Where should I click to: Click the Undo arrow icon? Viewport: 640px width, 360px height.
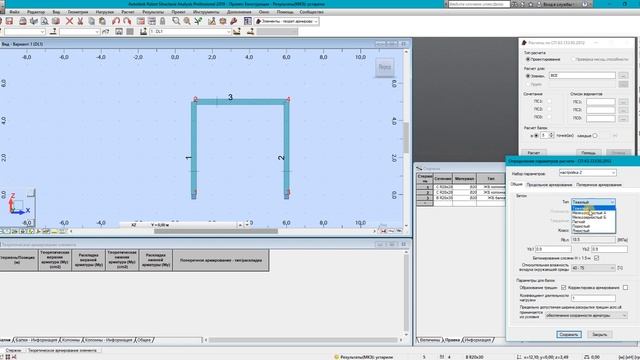pyautogui.click(x=116, y=21)
